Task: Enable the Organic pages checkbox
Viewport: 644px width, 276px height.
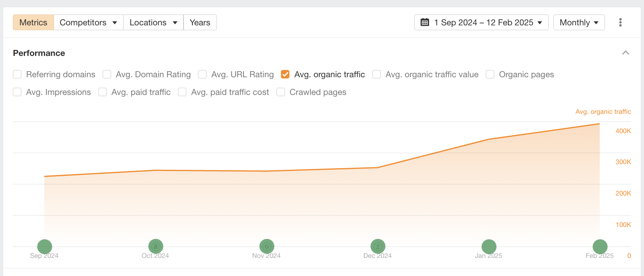Action: coord(490,74)
